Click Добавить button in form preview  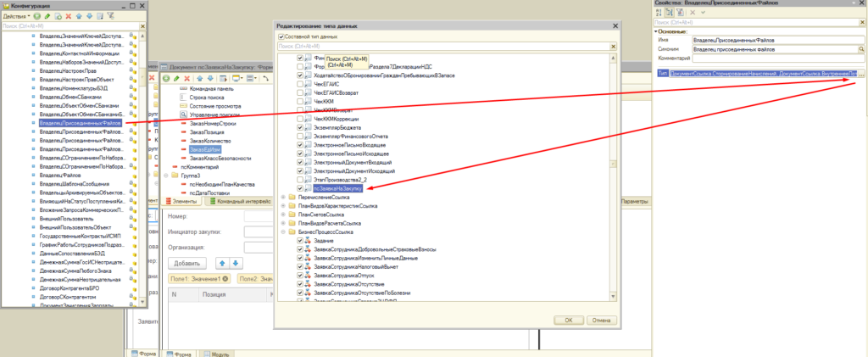[x=186, y=264]
